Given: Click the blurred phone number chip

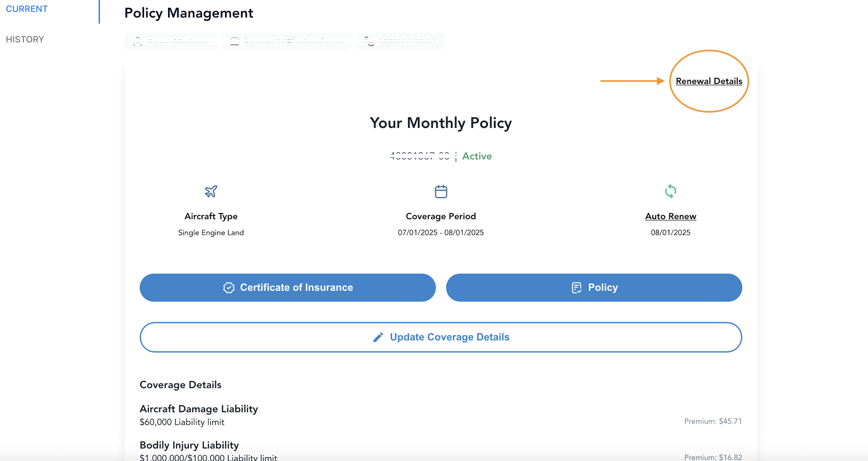Looking at the screenshot, I should 400,41.
